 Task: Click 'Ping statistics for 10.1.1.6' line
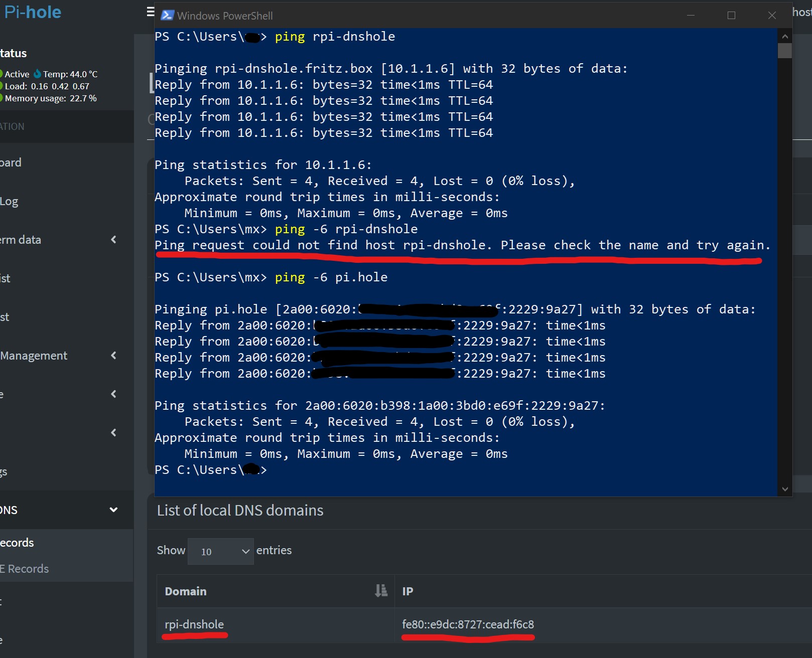[x=263, y=165]
